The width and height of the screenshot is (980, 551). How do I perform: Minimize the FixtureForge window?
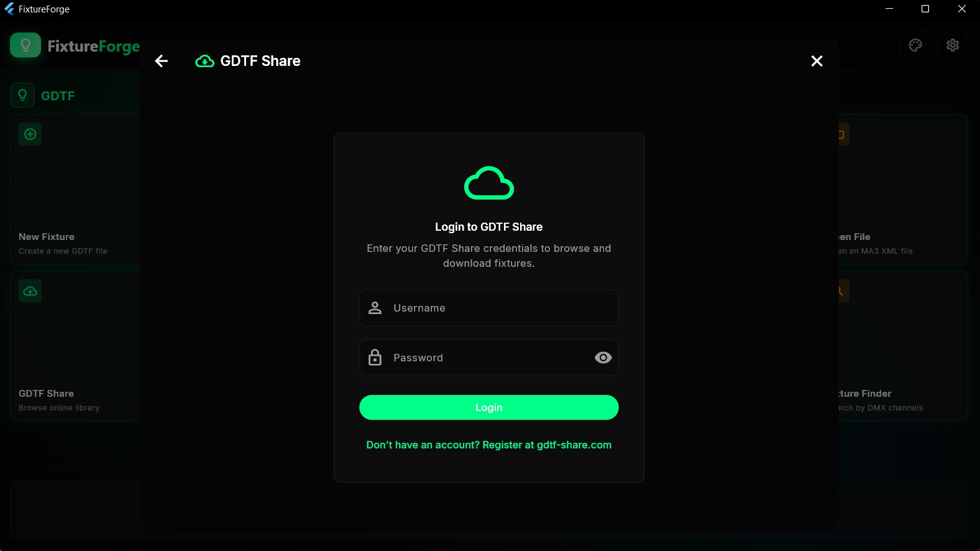point(889,9)
